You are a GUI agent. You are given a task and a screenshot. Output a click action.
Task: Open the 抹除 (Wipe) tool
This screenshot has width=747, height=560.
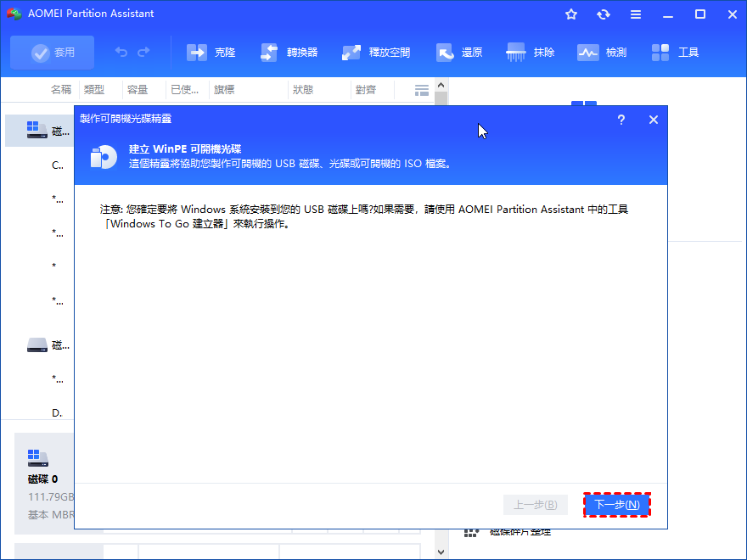coord(531,53)
